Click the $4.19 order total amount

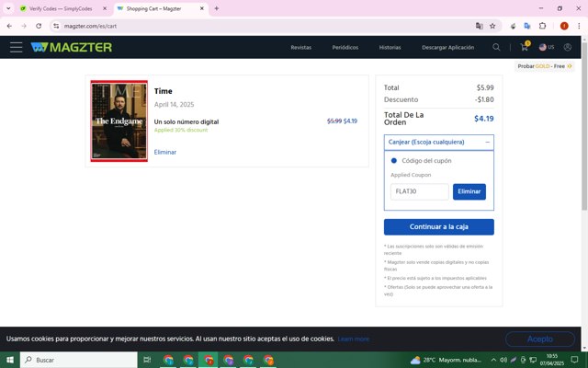(x=484, y=119)
